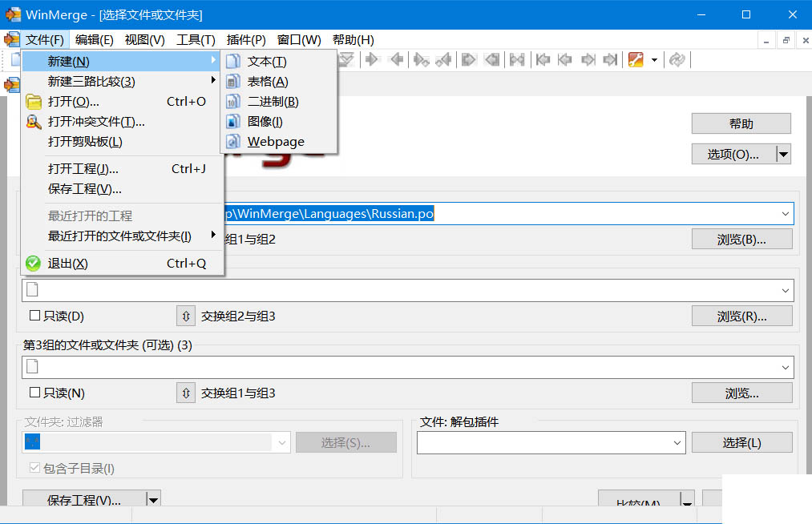Click the Last Difference toolbar icon
The height and width of the screenshot is (524, 812).
tap(346, 60)
